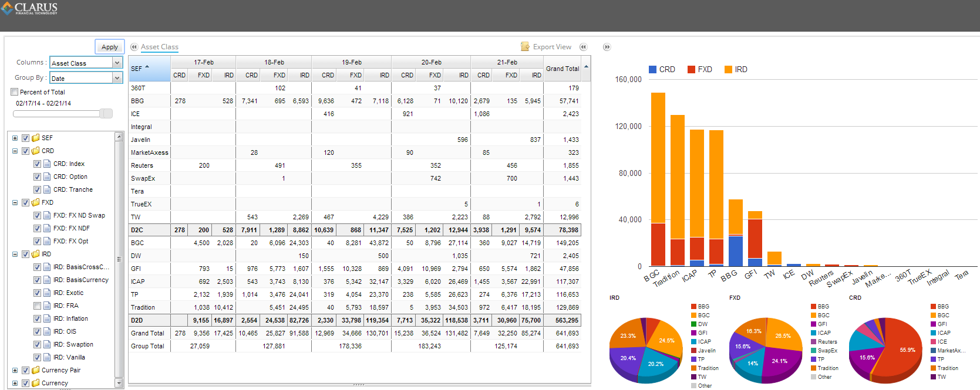Screen dimensions: 980x390
Task: Expand the Currency tree node
Action: point(15,383)
